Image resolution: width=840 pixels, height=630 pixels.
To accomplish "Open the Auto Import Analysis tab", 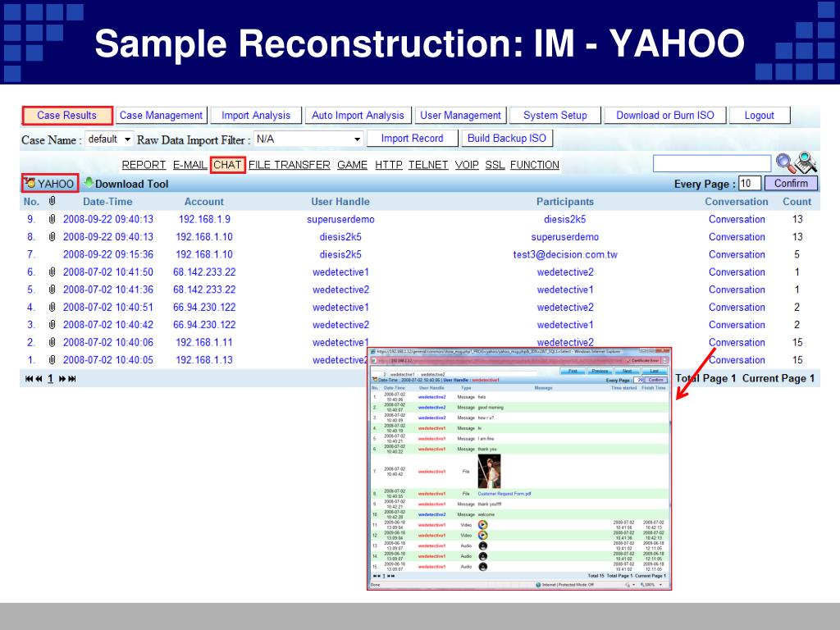I will (x=358, y=115).
